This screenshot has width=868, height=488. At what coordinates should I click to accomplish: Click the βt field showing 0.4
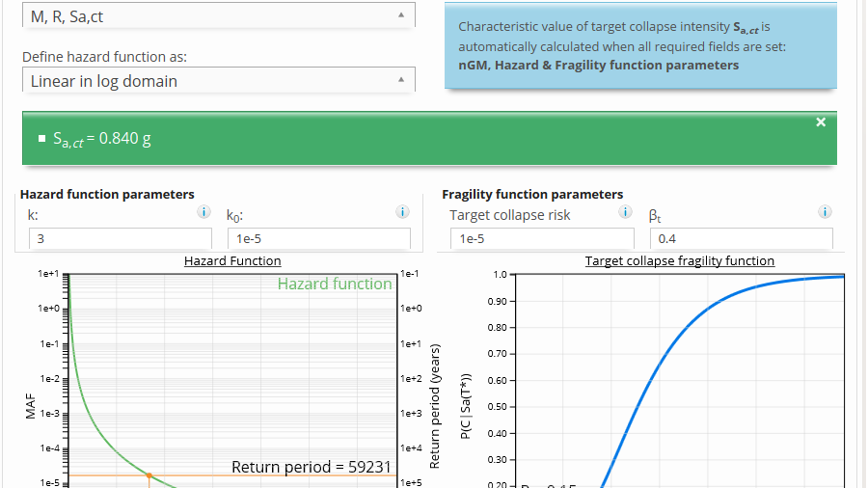[740, 238]
